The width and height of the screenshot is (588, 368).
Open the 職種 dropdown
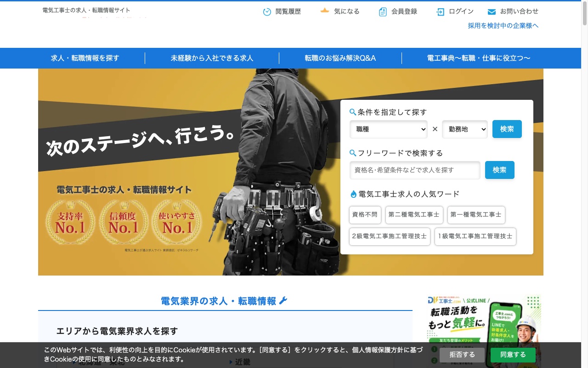pos(389,129)
